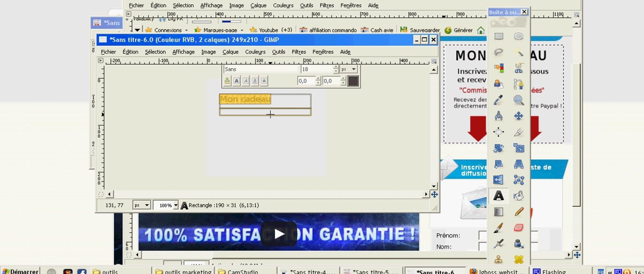The width and height of the screenshot is (644, 274).
Task: Select the Eraser tool
Action: click(519, 228)
